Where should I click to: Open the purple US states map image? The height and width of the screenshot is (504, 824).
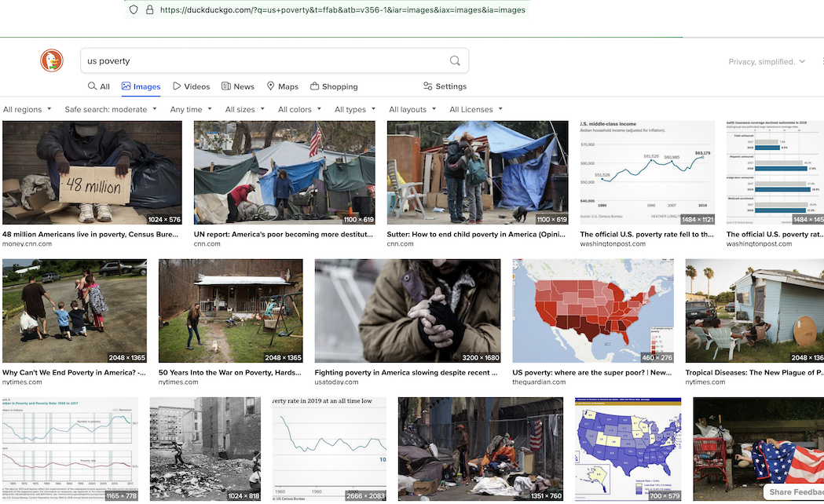628,449
